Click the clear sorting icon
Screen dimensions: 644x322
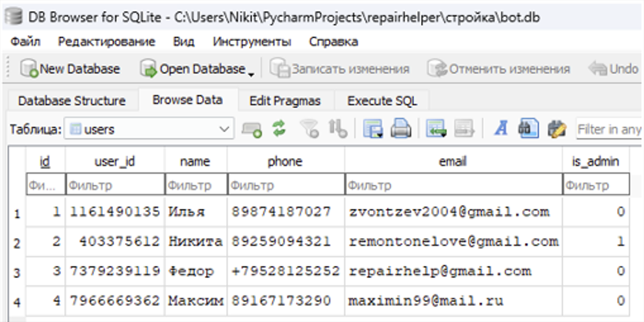[339, 129]
